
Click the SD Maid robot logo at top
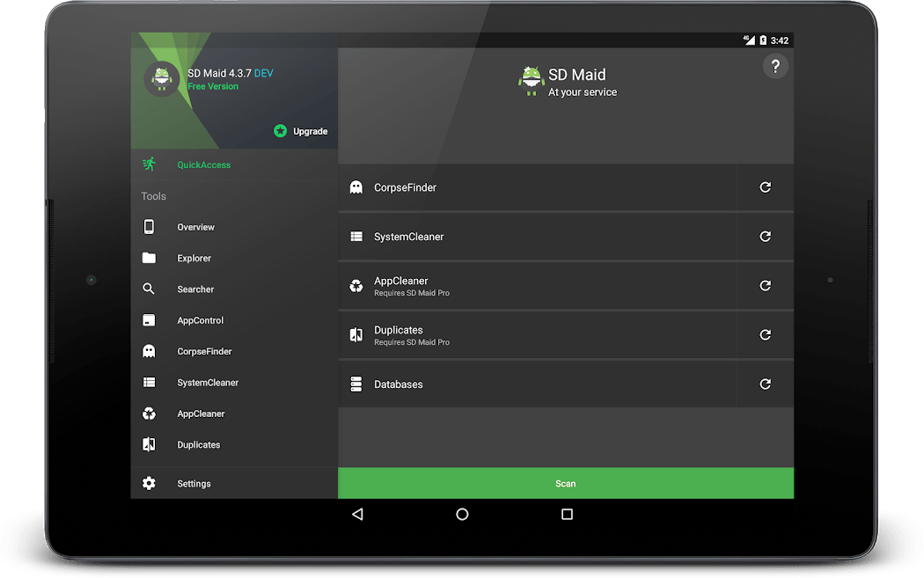(531, 79)
